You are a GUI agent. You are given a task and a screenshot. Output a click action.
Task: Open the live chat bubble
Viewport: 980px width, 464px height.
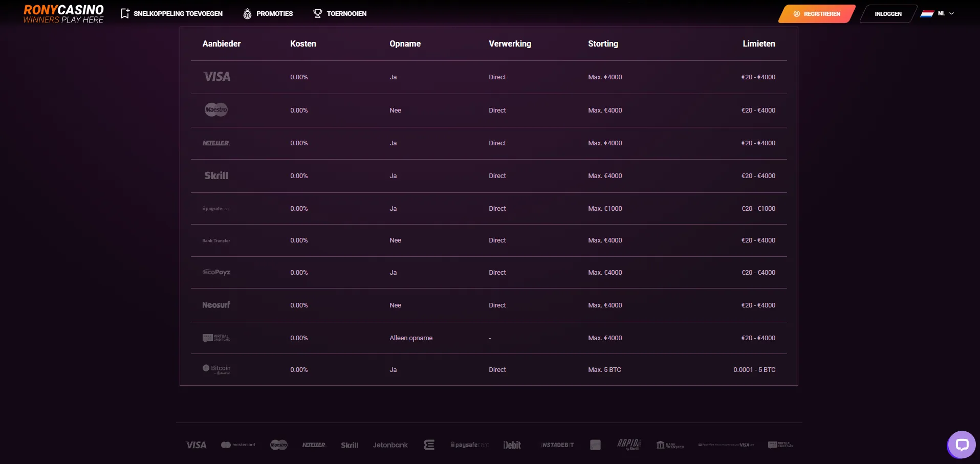coord(962,445)
